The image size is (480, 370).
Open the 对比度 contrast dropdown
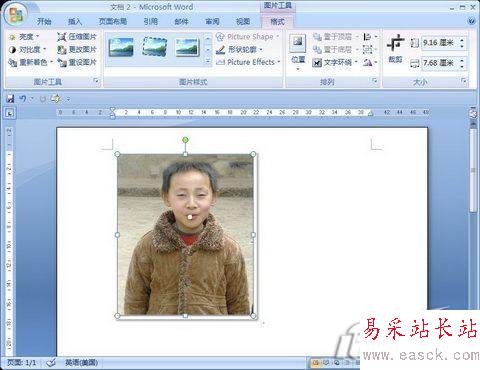tap(27, 50)
